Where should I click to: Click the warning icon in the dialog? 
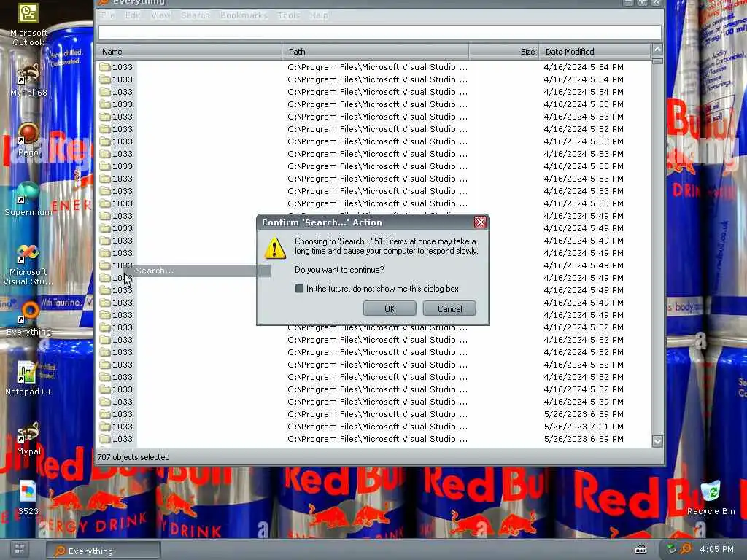click(x=275, y=248)
